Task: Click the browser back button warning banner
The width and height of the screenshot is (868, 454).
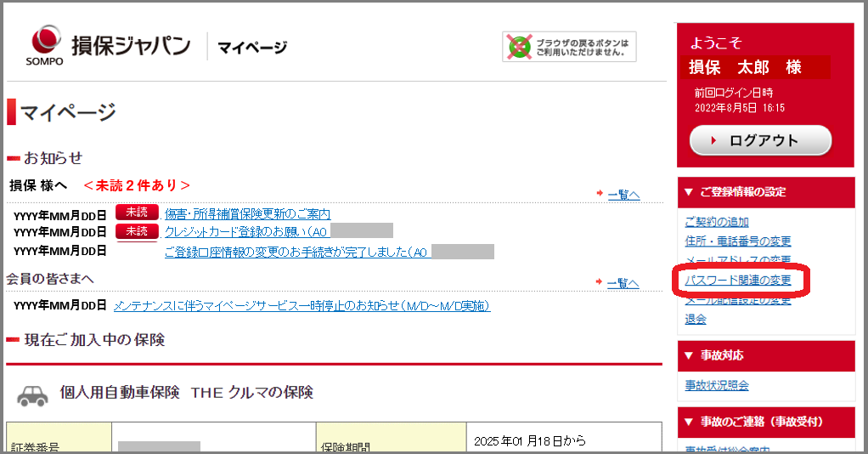Action: pos(569,47)
